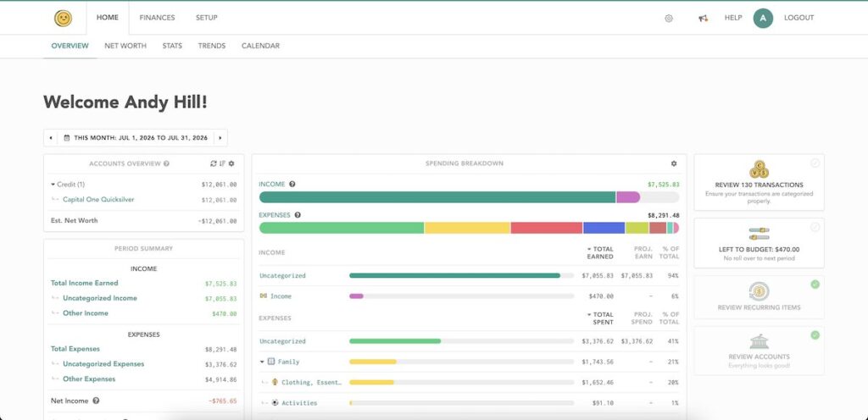Click the Review 130 Transactions card title
The height and width of the screenshot is (420, 868).
pos(759,185)
